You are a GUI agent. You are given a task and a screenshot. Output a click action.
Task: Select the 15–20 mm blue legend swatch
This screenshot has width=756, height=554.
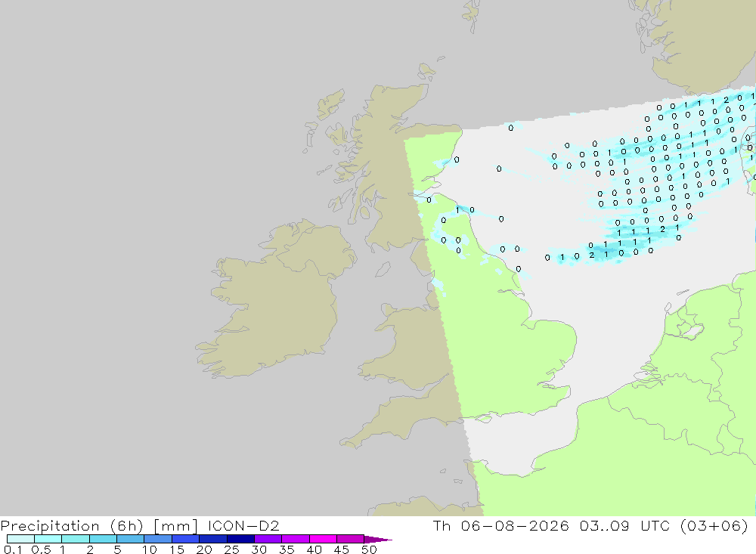pos(186,539)
